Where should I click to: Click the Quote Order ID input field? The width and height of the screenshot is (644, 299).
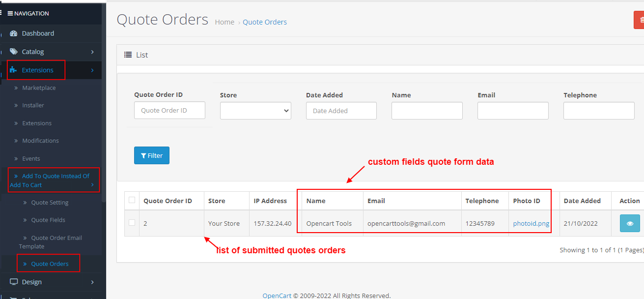click(x=169, y=111)
